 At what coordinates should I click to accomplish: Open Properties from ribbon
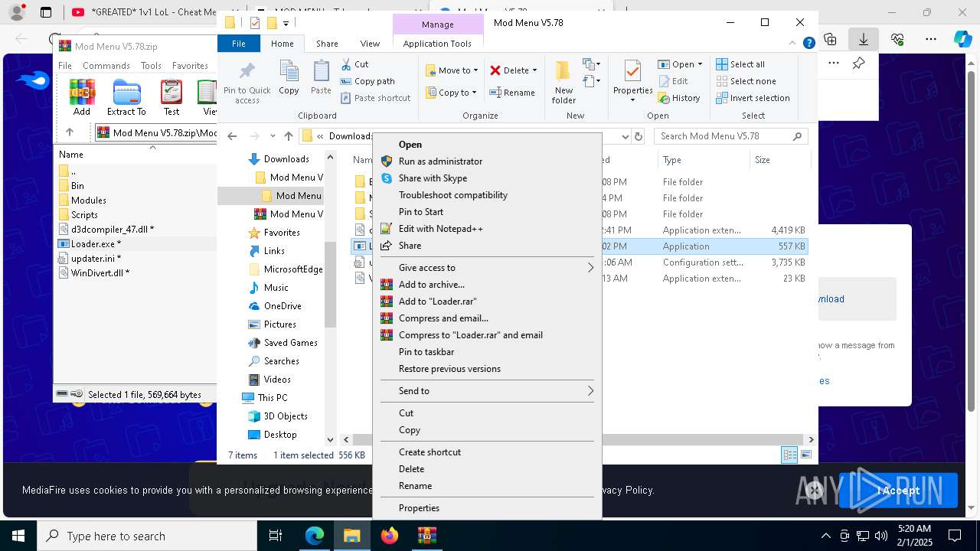[632, 80]
